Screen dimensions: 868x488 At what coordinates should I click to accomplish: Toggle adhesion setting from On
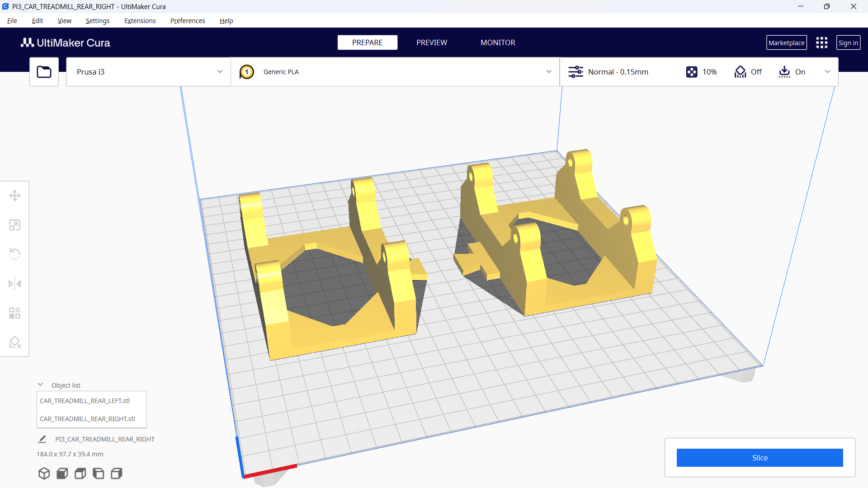coord(792,71)
